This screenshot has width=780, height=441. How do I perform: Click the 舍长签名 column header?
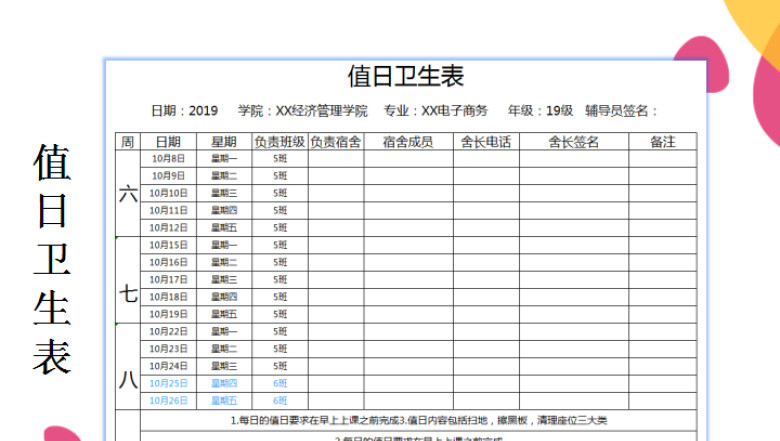[574, 142]
